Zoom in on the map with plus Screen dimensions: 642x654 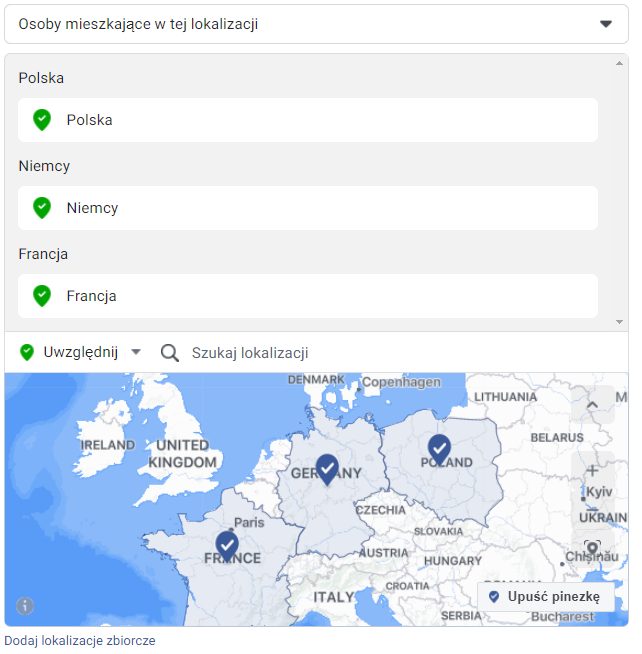(x=592, y=470)
